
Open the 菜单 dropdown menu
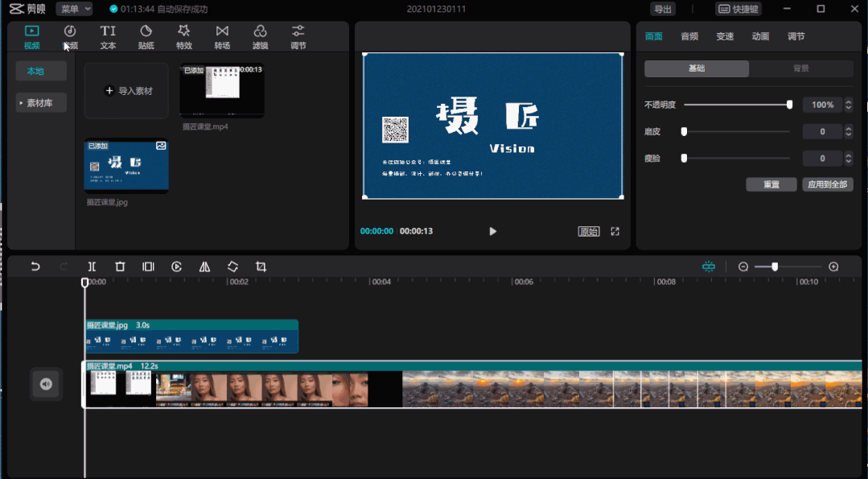point(74,9)
